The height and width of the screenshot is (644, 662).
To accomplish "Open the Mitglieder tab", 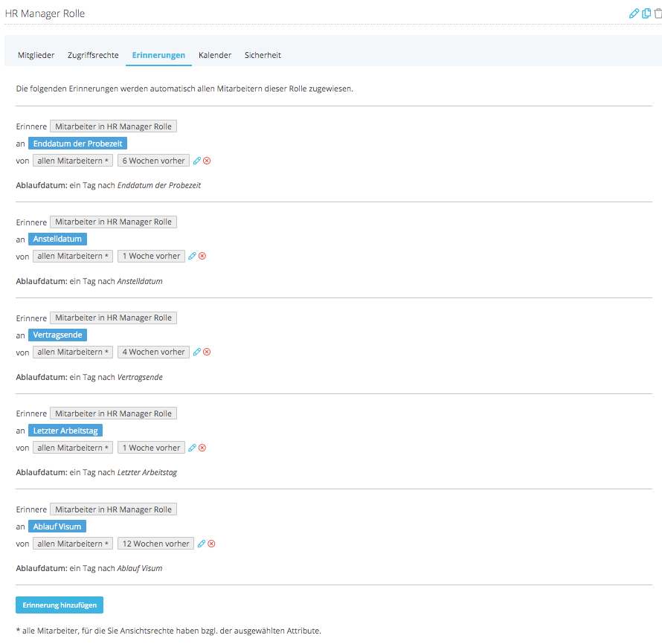I will (x=36, y=55).
